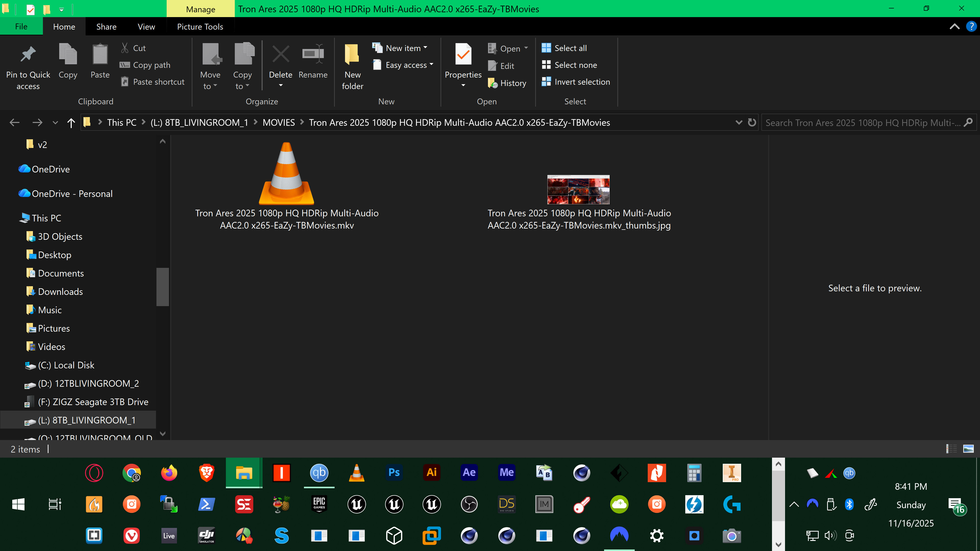Click the refresh icon beside address bar
The height and width of the screenshot is (551, 980).
[752, 122]
